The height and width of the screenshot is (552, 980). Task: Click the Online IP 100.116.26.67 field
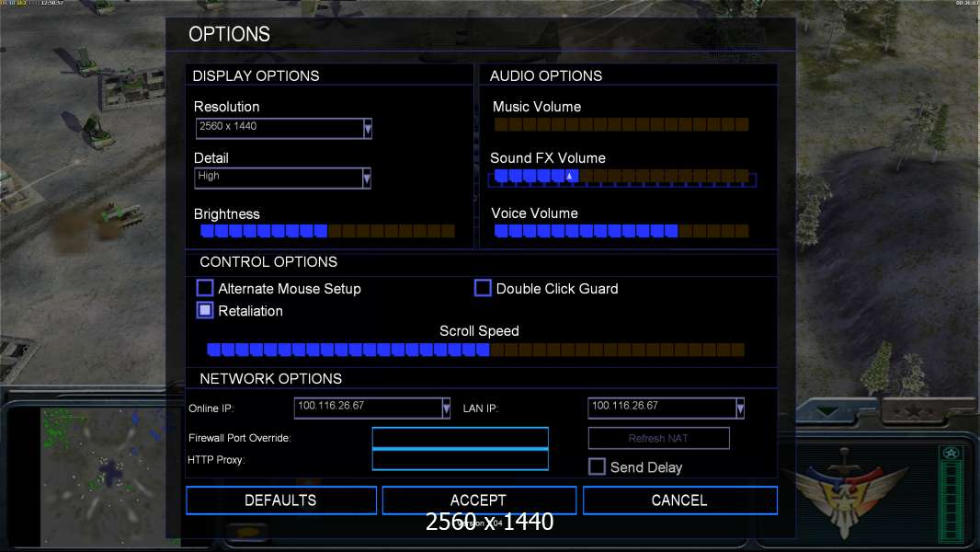click(372, 408)
